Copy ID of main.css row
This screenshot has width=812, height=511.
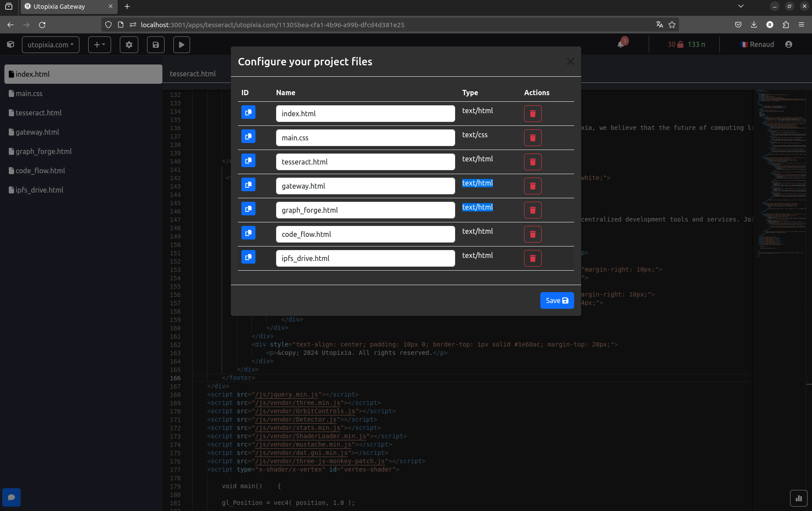248,136
